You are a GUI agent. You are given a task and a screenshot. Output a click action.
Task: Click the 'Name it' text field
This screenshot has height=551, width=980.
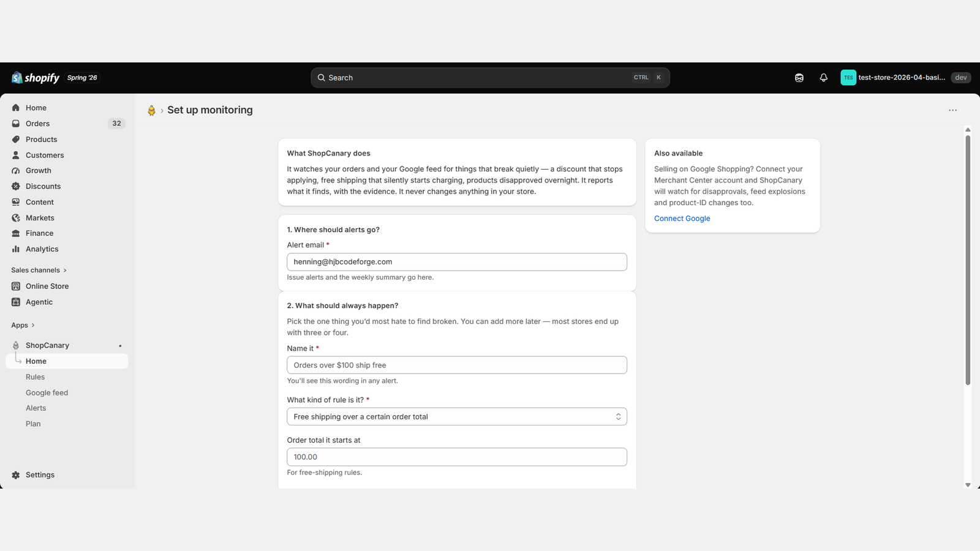click(x=457, y=365)
